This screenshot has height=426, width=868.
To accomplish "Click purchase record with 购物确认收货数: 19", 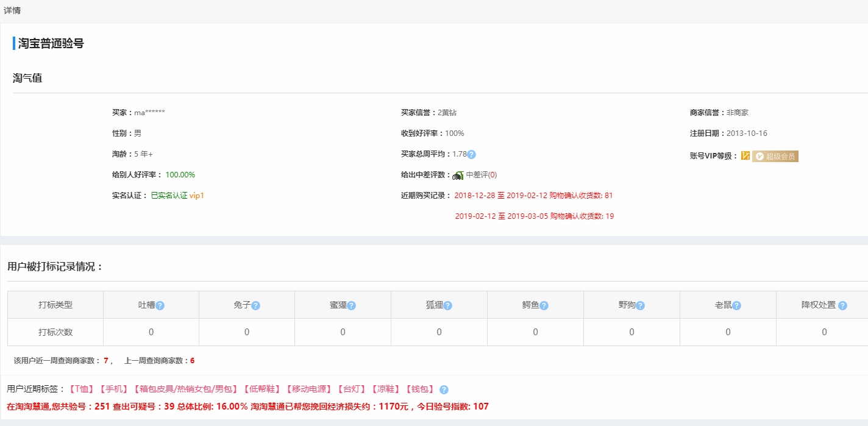I will [535, 216].
